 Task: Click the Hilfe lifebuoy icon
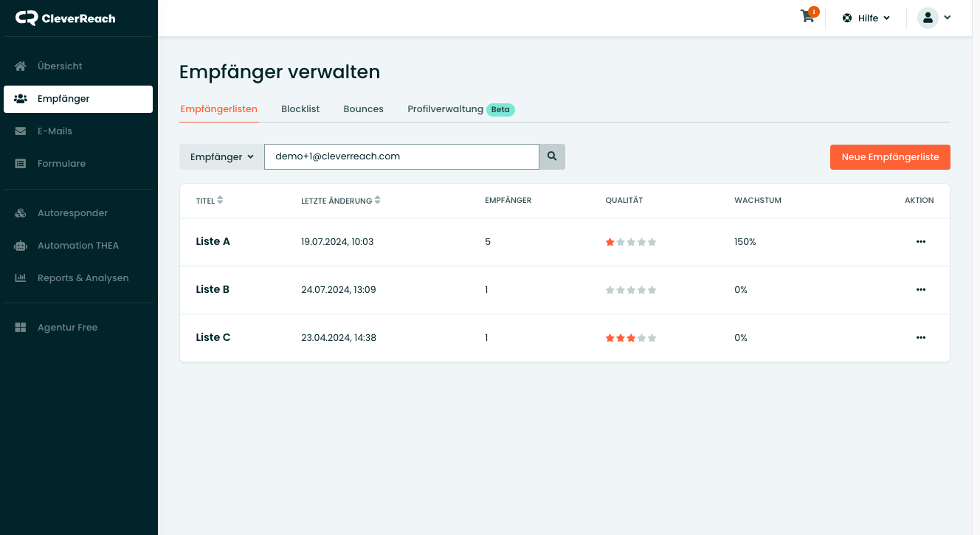pyautogui.click(x=847, y=18)
